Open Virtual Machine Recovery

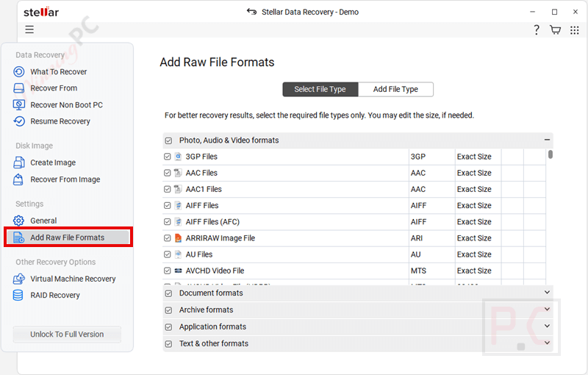coord(73,279)
